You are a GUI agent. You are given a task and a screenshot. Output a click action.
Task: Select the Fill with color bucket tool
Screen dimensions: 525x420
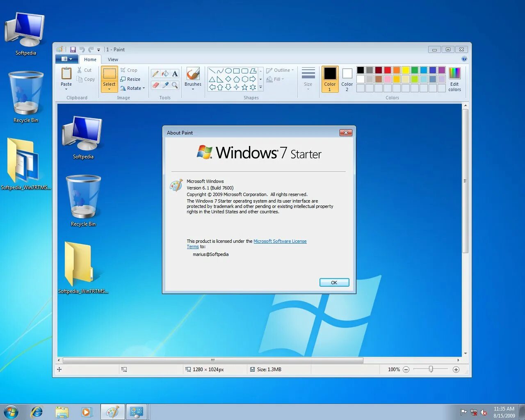[165, 74]
